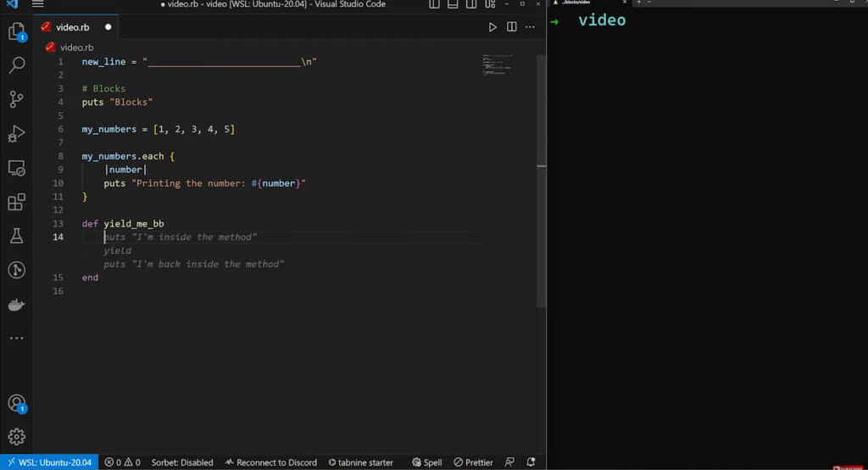Click the yield suggestion ghost text
Image resolution: width=868 pixels, height=470 pixels.
(117, 251)
